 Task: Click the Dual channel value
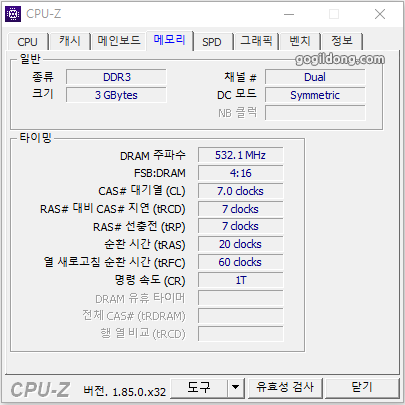[315, 77]
